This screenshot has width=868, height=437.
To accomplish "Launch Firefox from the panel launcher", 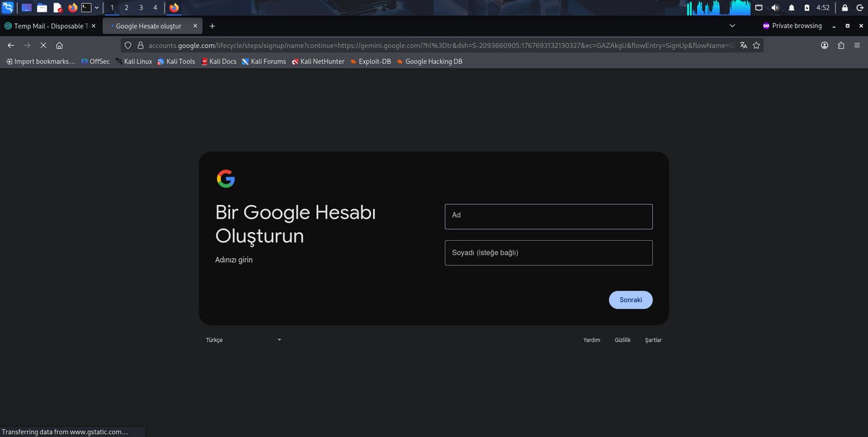I will 73,7.
